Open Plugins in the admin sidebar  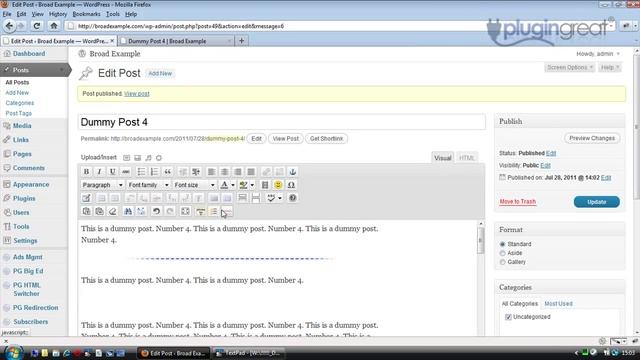24,198
